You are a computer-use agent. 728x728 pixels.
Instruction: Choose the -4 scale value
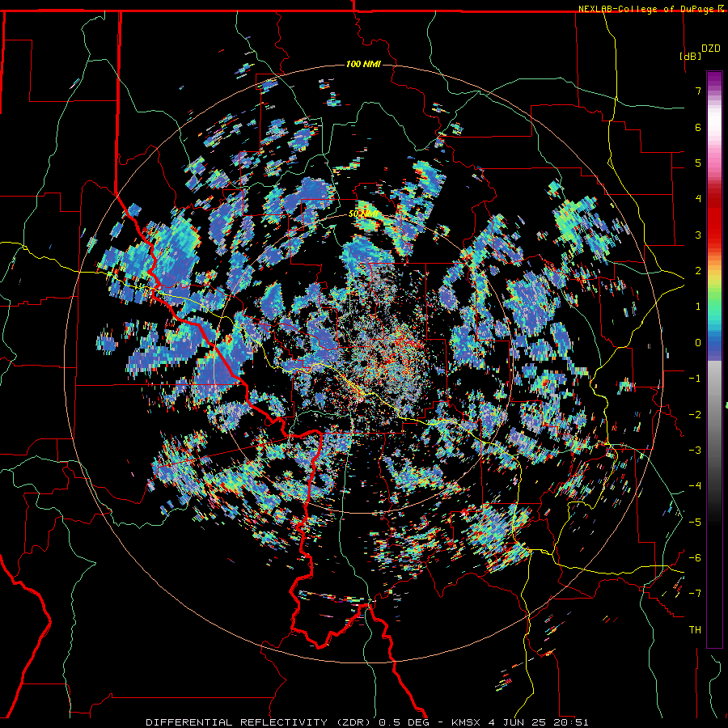point(695,486)
